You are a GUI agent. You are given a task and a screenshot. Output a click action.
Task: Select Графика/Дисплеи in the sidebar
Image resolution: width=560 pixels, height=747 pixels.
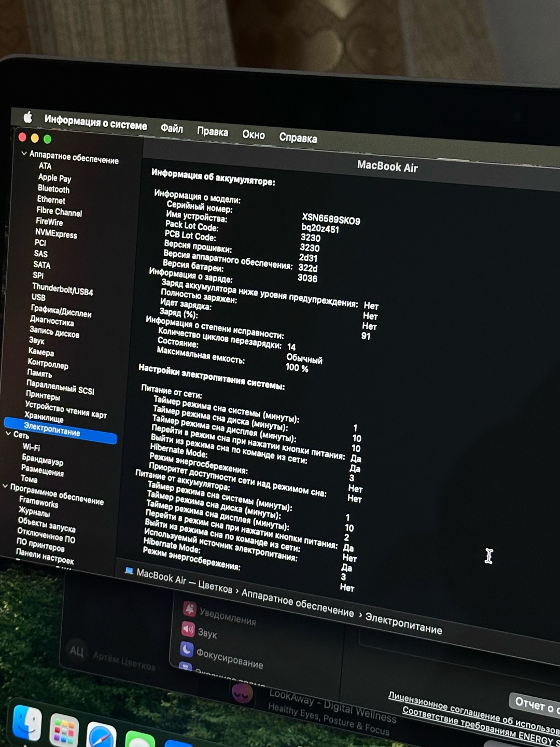pyautogui.click(x=61, y=311)
